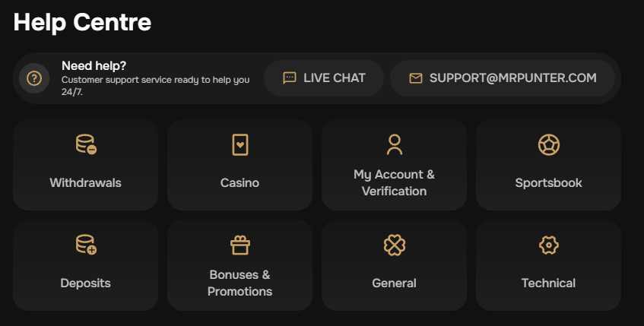Open Bonuses & Promotions text label
Image resolution: width=644 pixels, height=326 pixels.
(x=240, y=283)
